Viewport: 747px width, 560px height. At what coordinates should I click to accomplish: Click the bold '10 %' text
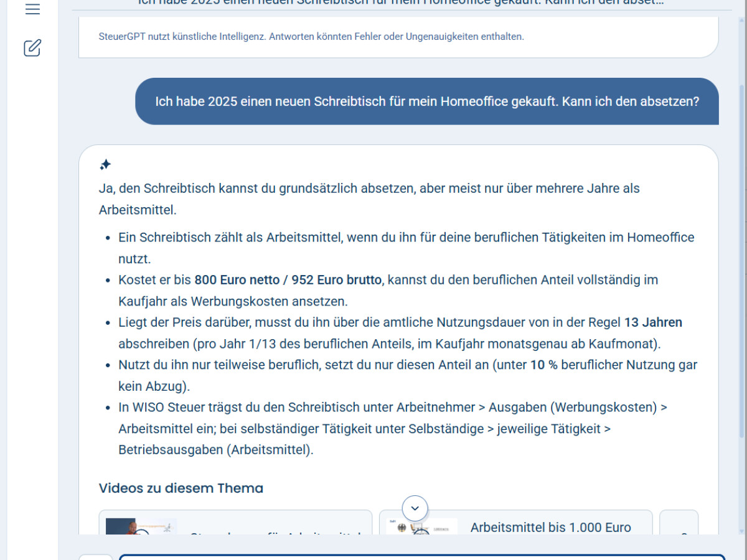pyautogui.click(x=543, y=365)
